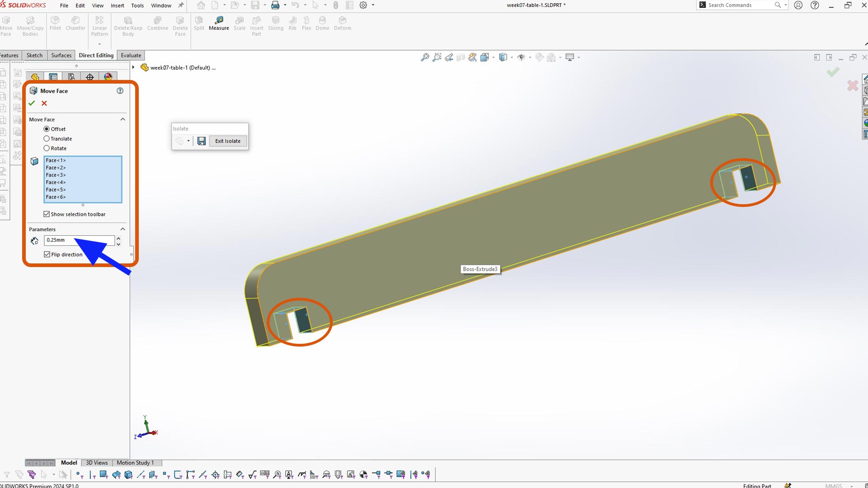This screenshot has height=488, width=868.
Task: Click the View Settings monitor icon
Action: [x=570, y=57]
